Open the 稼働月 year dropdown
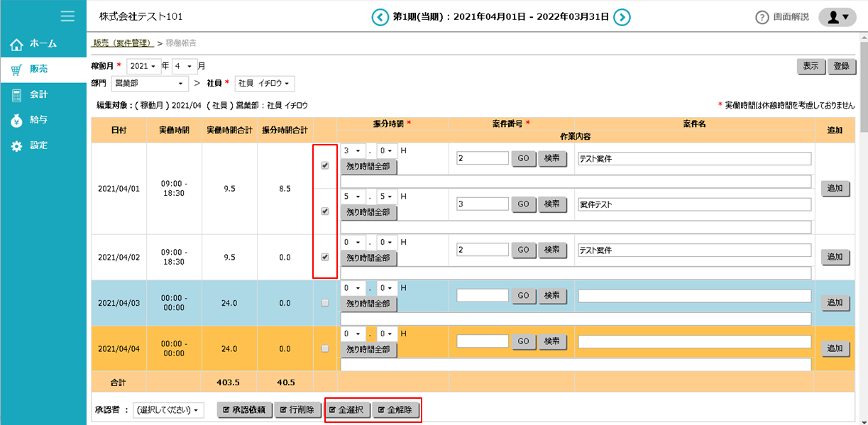The height and width of the screenshot is (425, 868). [143, 66]
